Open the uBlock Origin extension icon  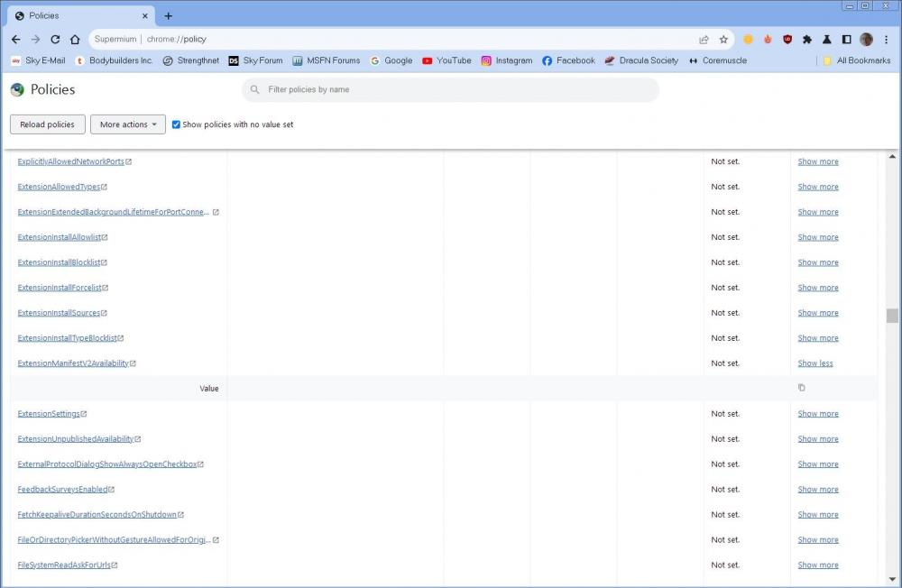point(787,40)
